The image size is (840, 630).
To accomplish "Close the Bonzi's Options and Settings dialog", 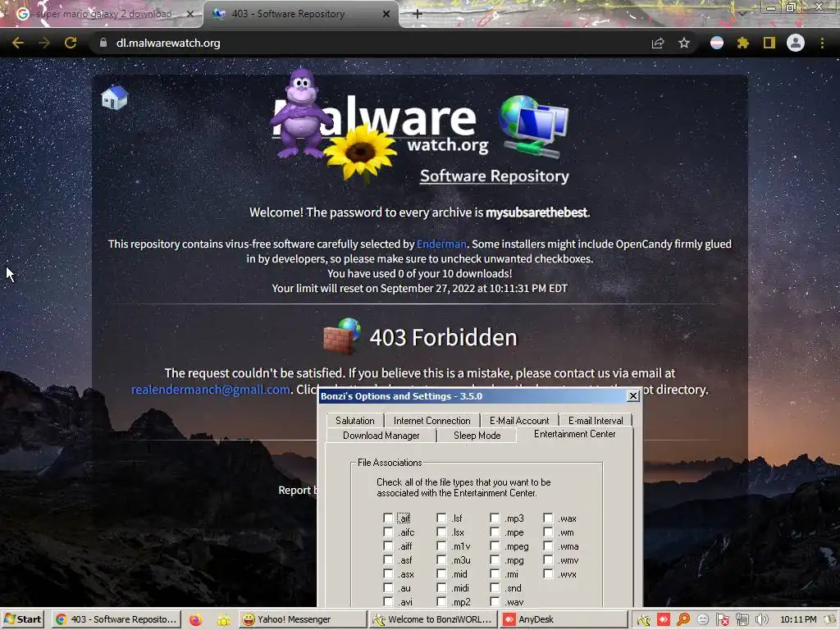I will click(632, 396).
